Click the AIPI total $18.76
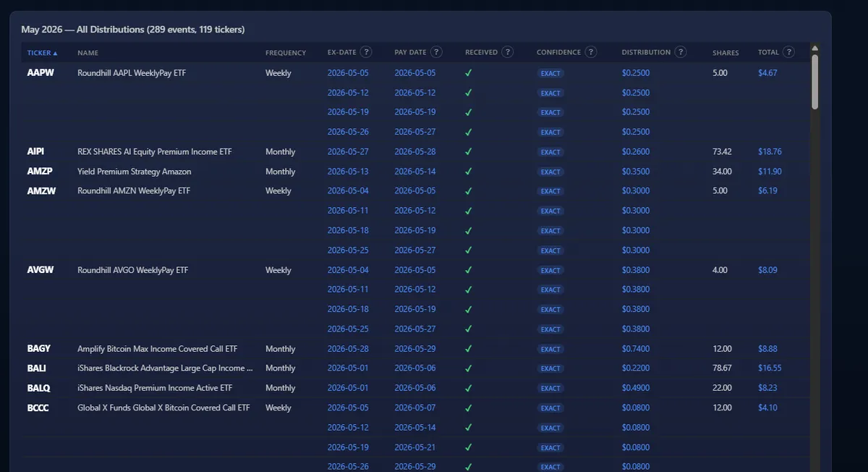Viewport: 868px width, 472px height. pyautogui.click(x=770, y=152)
